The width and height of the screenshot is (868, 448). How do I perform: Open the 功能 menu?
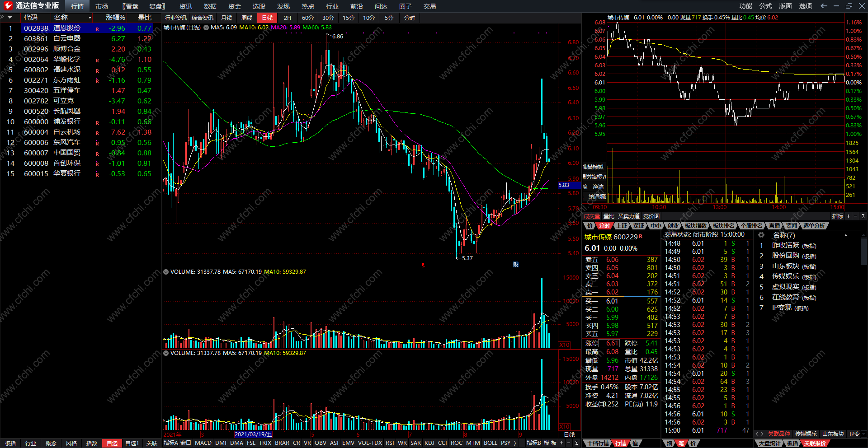[746, 6]
